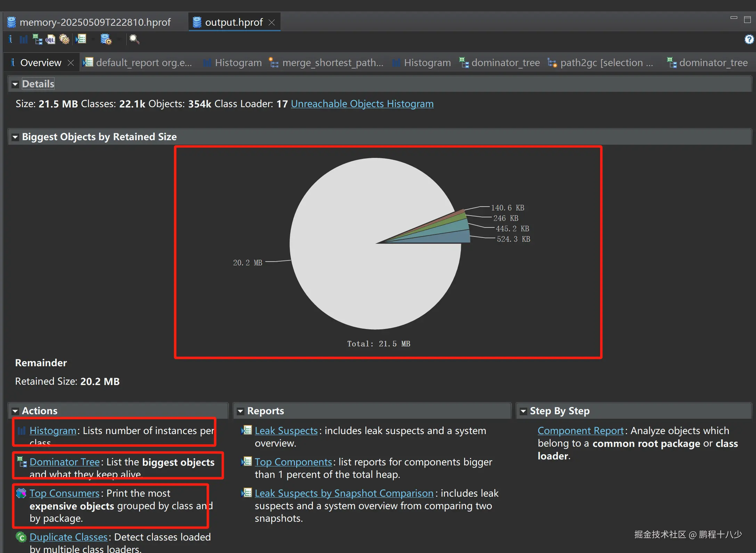Viewport: 756px width, 553px height.
Task: Collapse the Step By Step section
Action: click(x=523, y=411)
